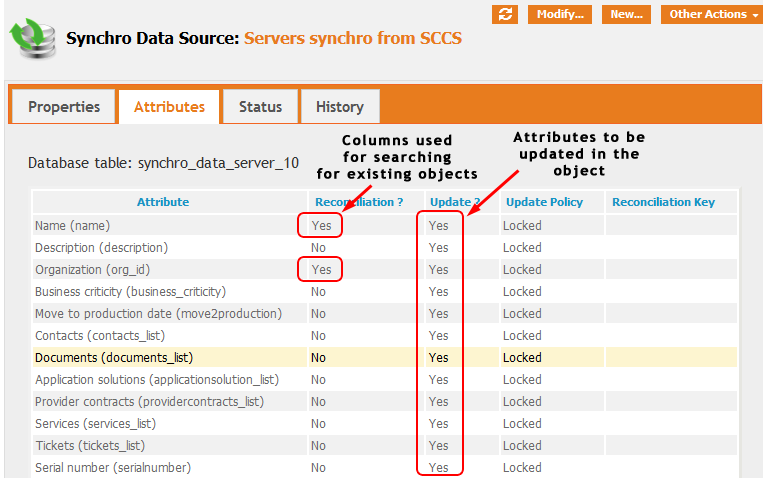
Task: Click the Reconciliation Key column header
Action: [663, 202]
